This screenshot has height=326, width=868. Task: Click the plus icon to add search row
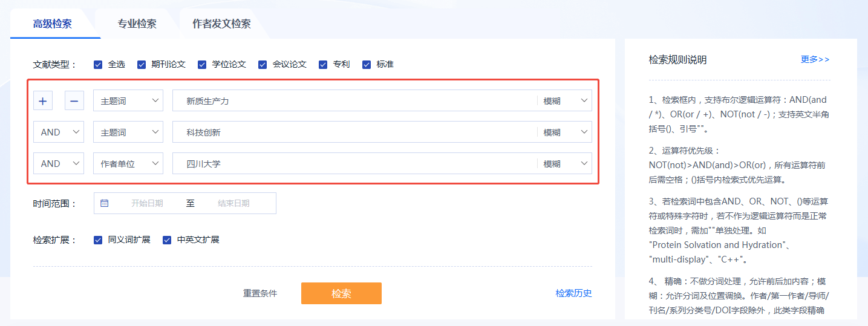[x=42, y=101]
